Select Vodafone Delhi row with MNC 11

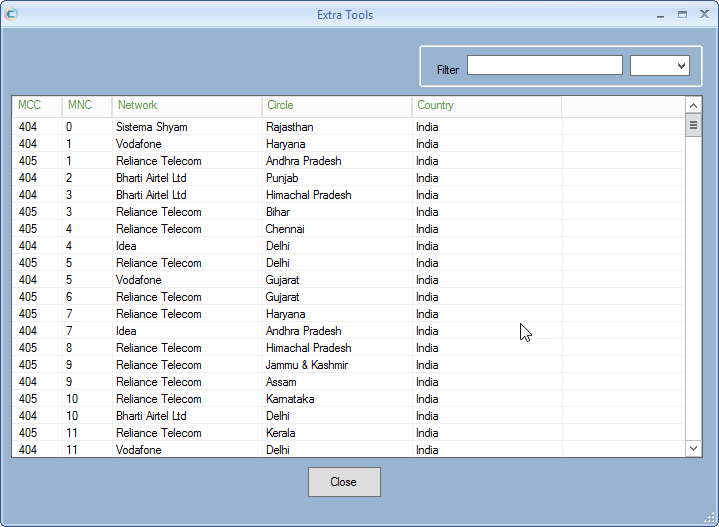click(348, 449)
